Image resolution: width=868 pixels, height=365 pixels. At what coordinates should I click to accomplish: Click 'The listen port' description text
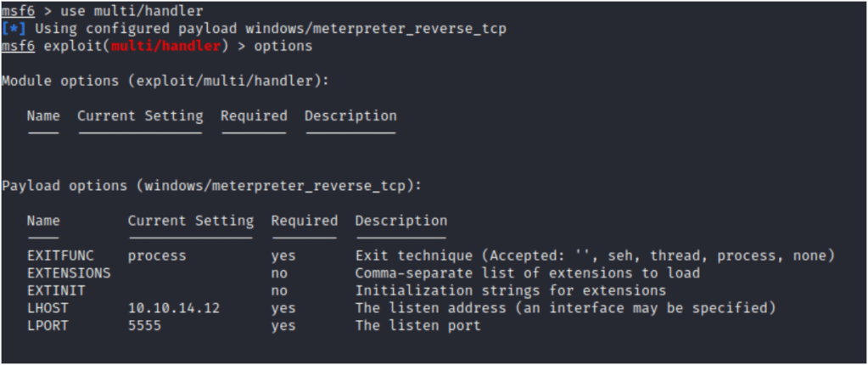(417, 325)
